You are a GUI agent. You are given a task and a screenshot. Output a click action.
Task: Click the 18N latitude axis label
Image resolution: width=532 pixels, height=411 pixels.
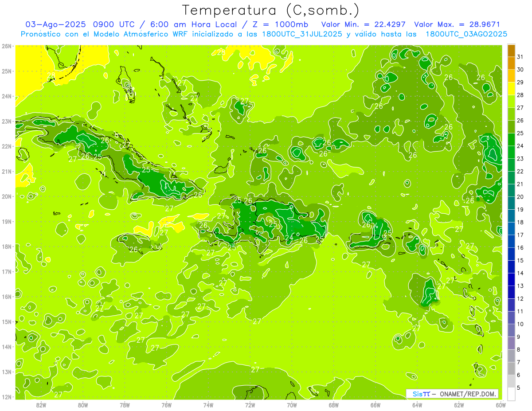pos(7,247)
